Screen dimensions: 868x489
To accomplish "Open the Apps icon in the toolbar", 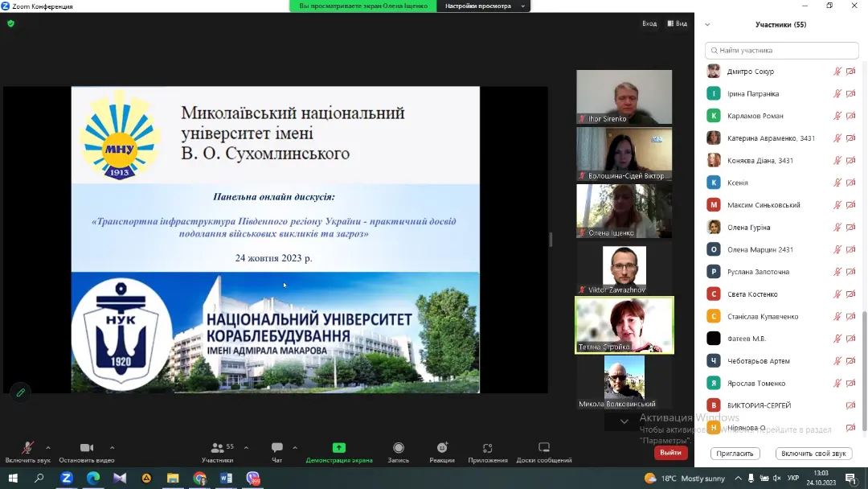I will point(487,448).
